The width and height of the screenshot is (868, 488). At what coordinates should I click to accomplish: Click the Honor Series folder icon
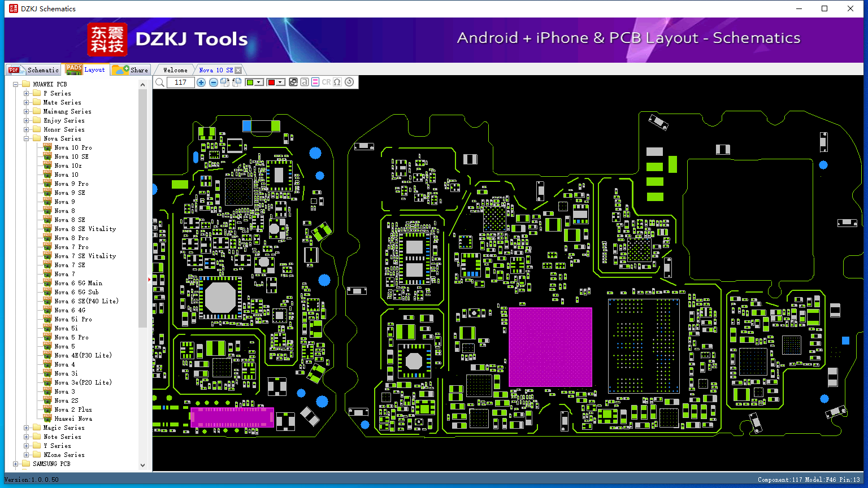click(37, 129)
